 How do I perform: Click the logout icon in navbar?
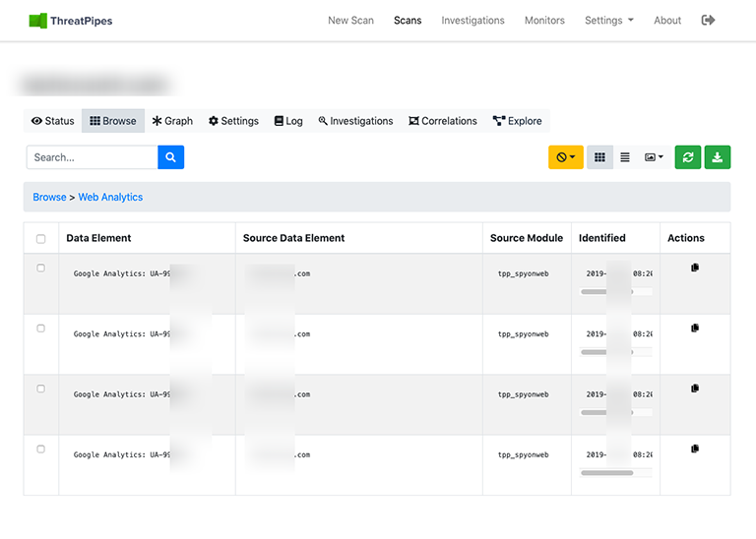tap(708, 21)
